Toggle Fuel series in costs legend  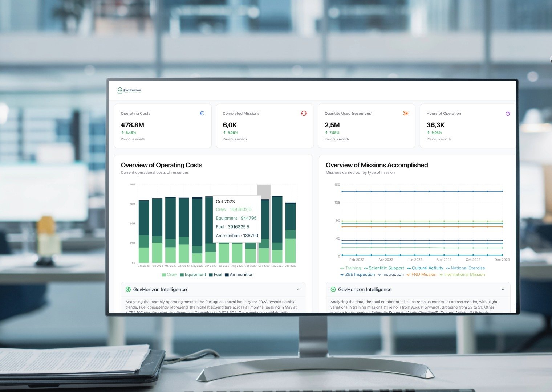click(x=215, y=275)
